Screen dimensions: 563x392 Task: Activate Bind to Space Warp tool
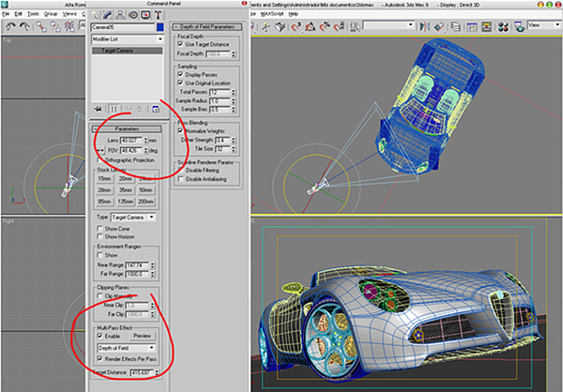[x=69, y=26]
